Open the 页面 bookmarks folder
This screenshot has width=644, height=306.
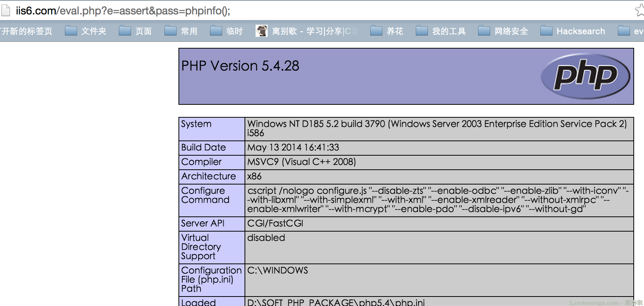click(135, 31)
